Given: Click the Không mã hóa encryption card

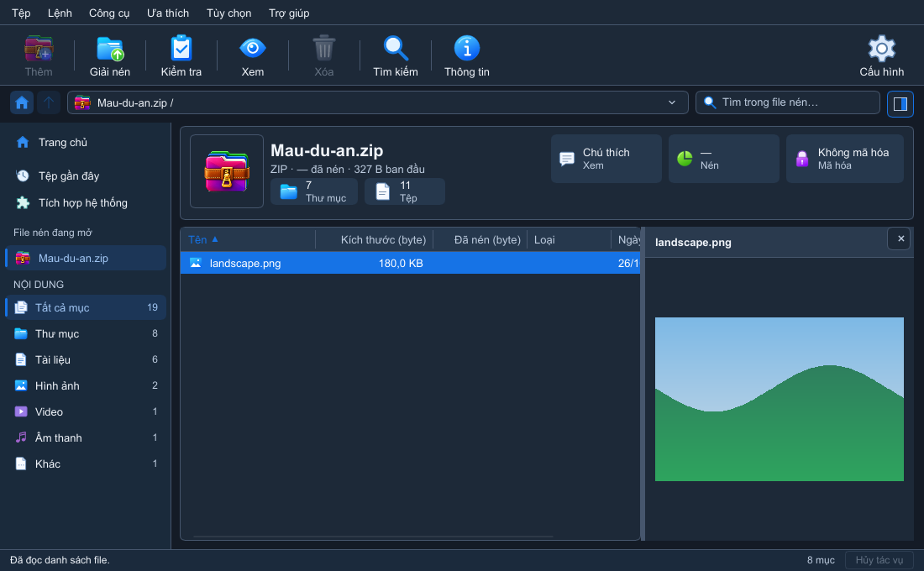Looking at the screenshot, I should (844, 159).
